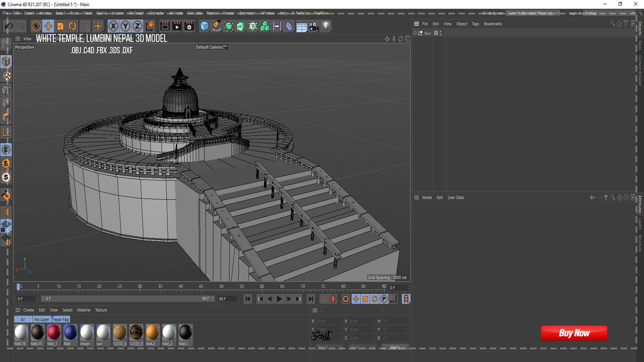This screenshot has height=362, width=644.
Task: Select the blue Mat material swatch
Action: 70,335
